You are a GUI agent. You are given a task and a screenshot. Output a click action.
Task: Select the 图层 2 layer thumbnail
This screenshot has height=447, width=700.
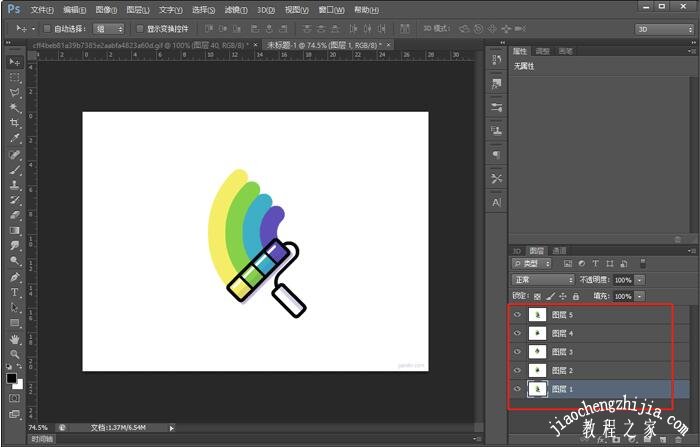(x=538, y=370)
